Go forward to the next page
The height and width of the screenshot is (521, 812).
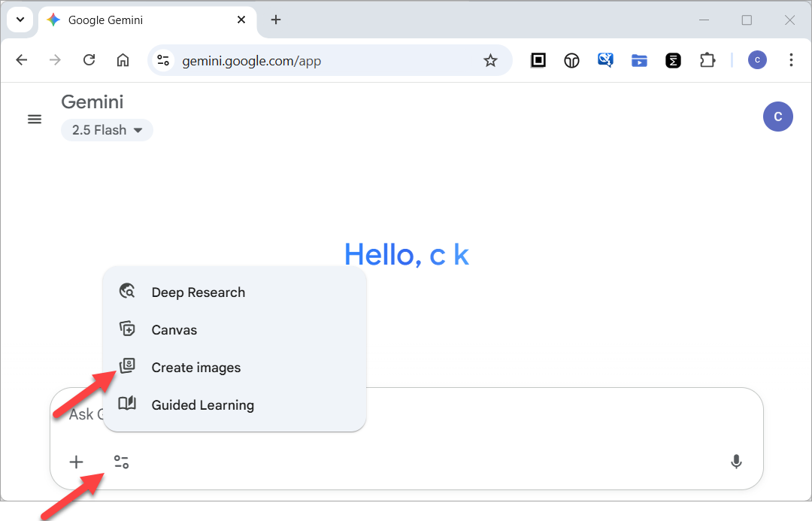(55, 60)
